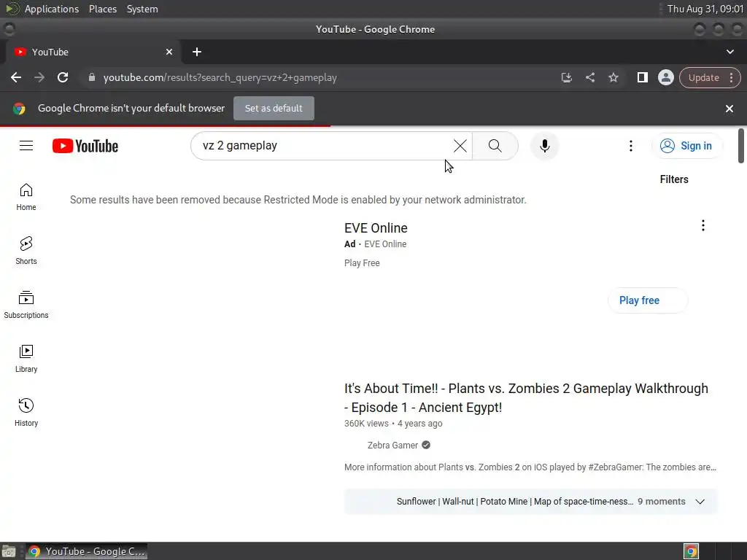Click the address bar URL

[x=220, y=77]
